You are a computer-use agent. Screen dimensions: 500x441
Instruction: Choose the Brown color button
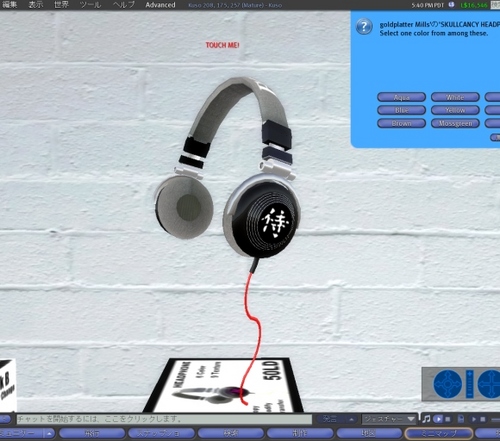pos(401,123)
